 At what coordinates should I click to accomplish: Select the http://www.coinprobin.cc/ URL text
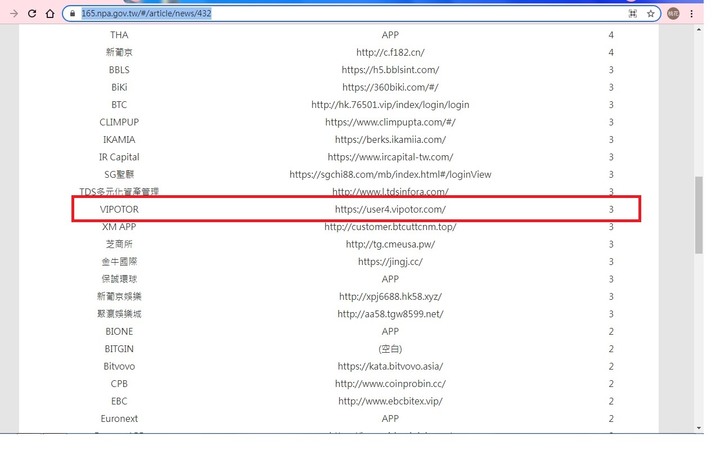390,384
